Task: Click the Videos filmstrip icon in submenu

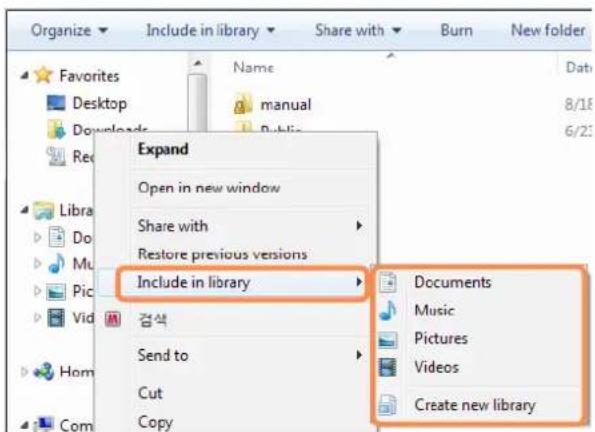Action: [x=388, y=367]
